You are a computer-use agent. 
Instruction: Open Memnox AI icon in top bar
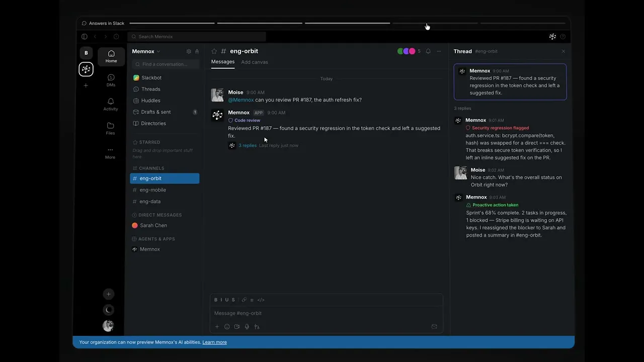(x=552, y=37)
